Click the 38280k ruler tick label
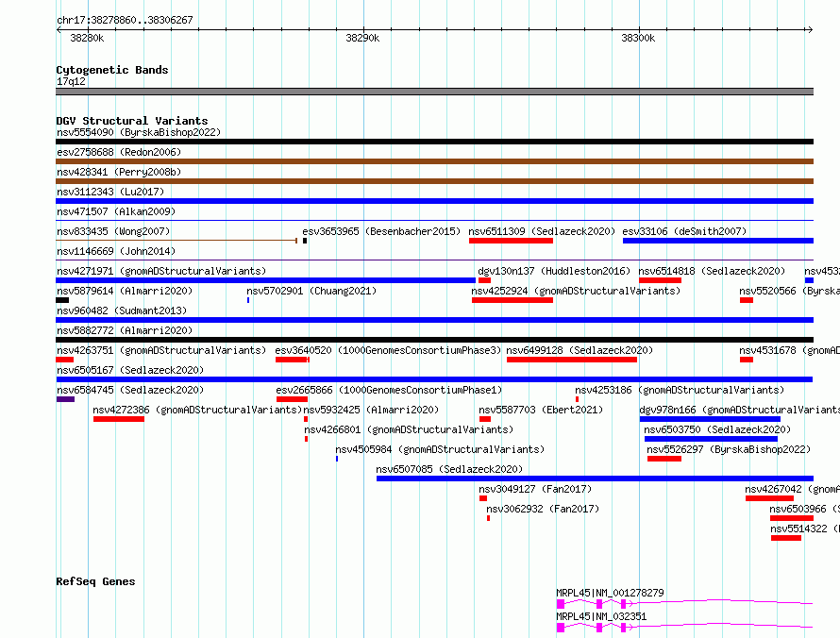This screenshot has height=638, width=840. 87,38
